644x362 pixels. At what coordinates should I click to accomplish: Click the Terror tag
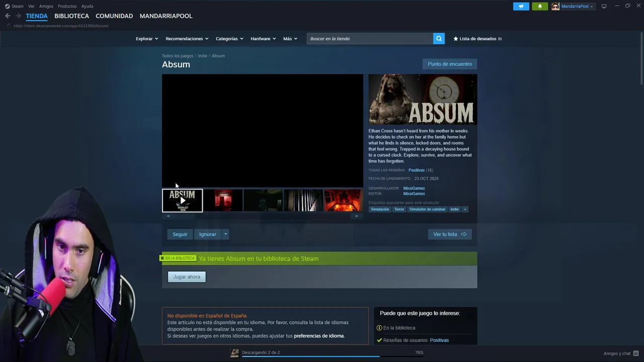click(399, 209)
